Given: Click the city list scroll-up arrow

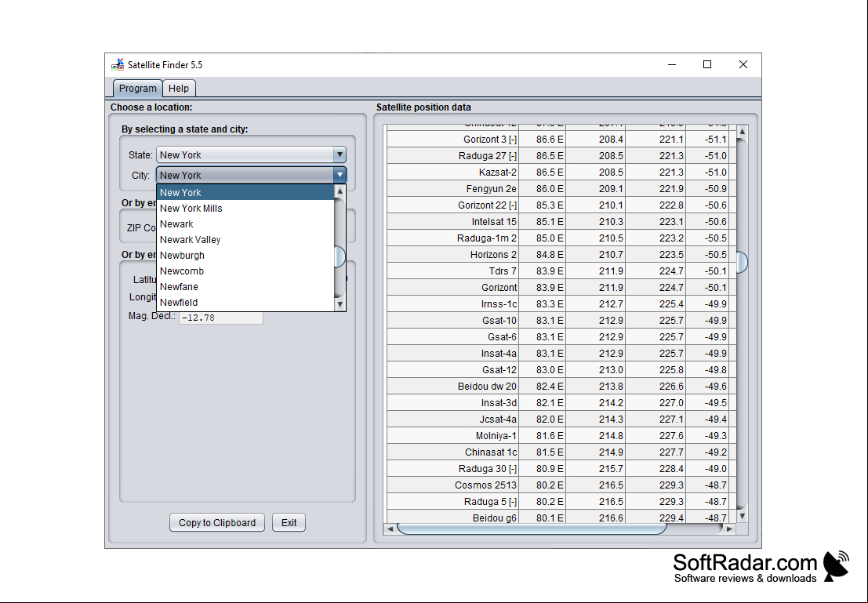Looking at the screenshot, I should pos(340,191).
